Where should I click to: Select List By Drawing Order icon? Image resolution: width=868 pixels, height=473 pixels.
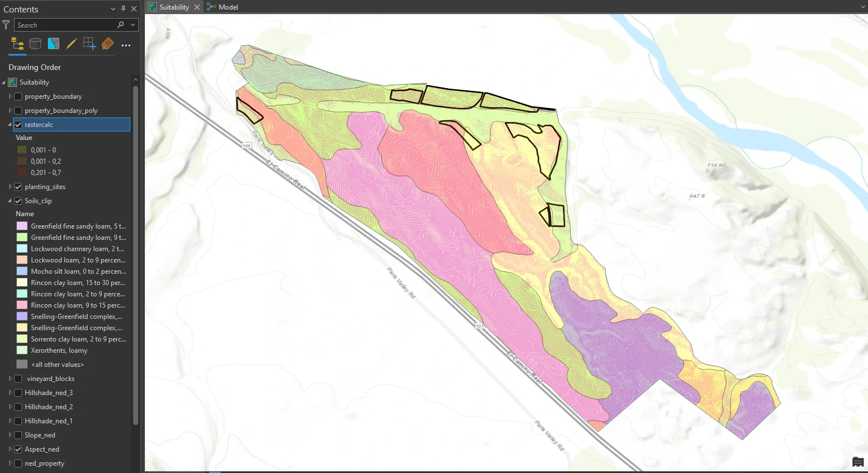pyautogui.click(x=17, y=44)
